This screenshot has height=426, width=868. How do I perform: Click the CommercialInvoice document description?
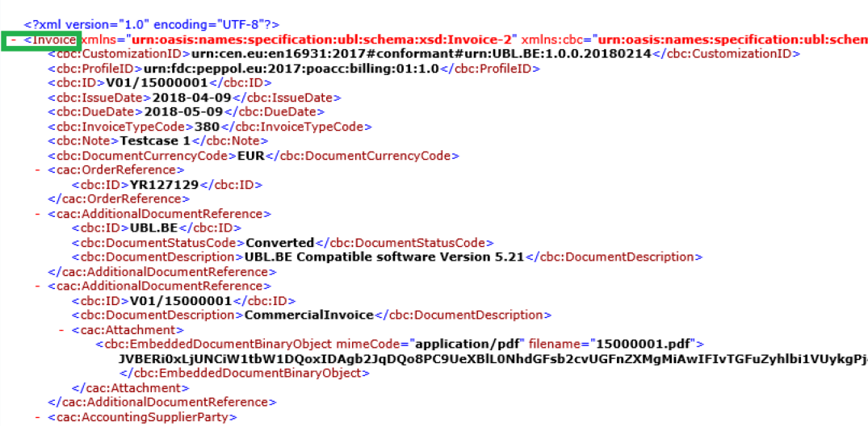click(310, 315)
